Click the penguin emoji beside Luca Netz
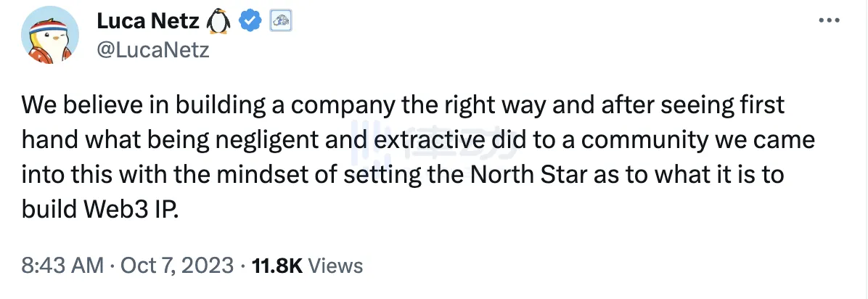868x299 pixels. 219,23
